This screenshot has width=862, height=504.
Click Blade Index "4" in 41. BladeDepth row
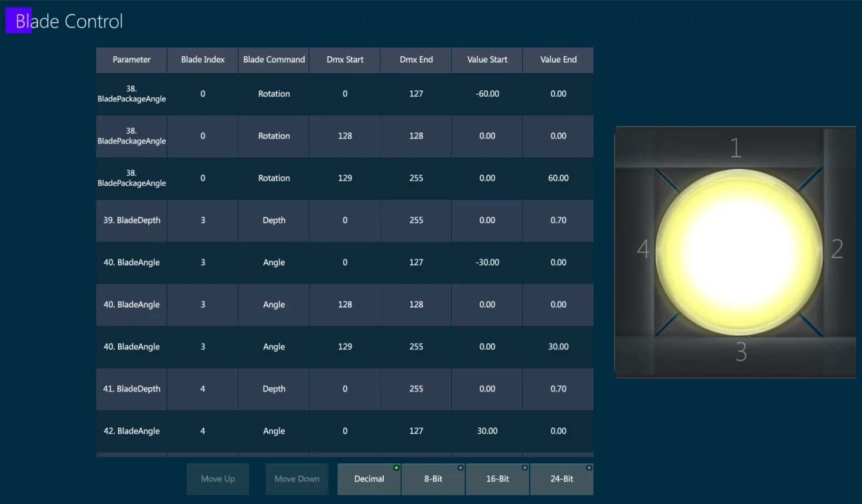tap(203, 389)
